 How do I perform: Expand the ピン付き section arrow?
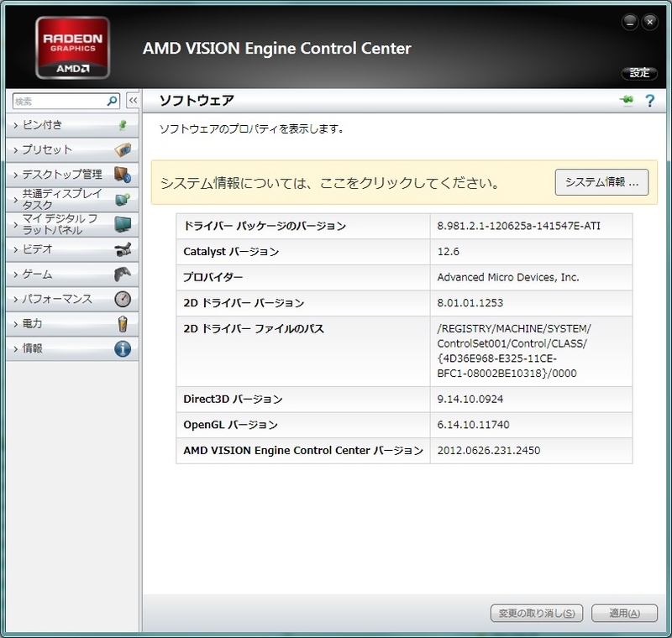pyautogui.click(x=16, y=125)
